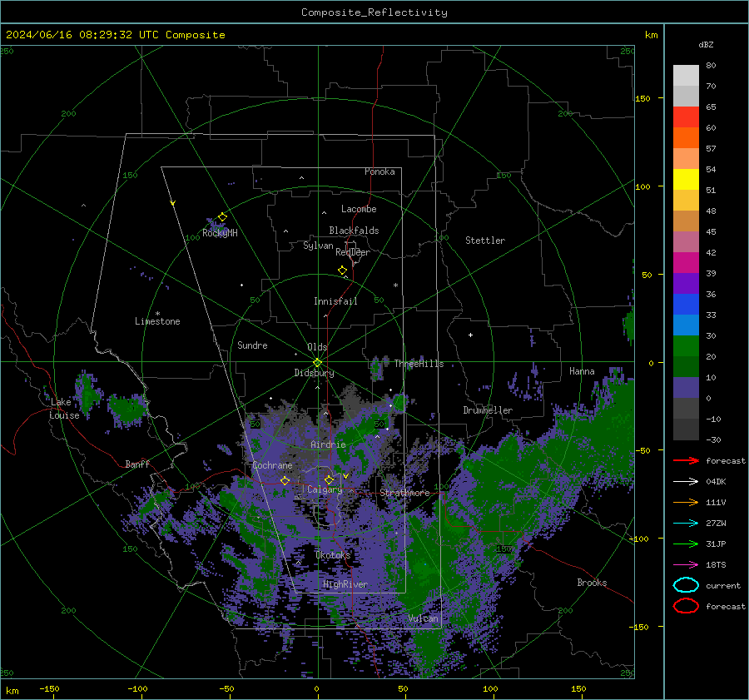Click the Brooks city label
Screen dimensions: 749x700
point(592,583)
